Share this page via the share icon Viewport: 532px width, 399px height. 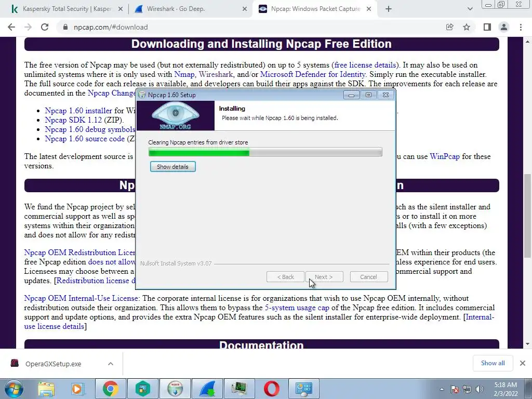coord(449,27)
